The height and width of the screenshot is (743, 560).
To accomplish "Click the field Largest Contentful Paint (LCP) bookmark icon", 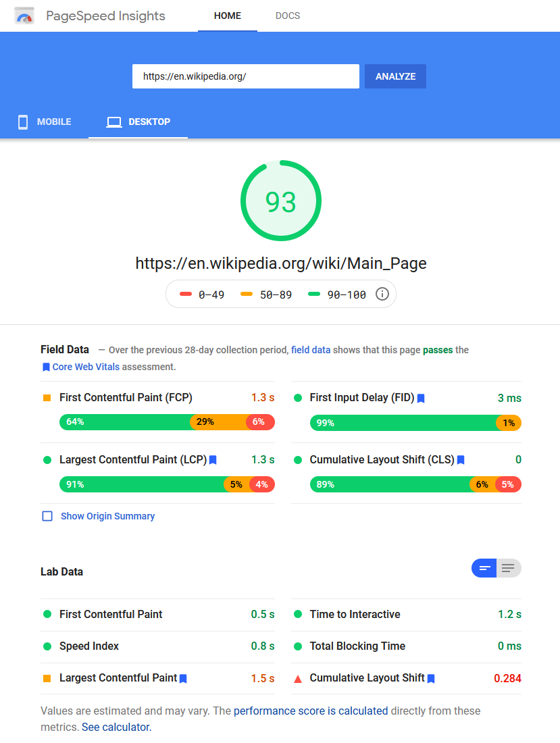I will [x=213, y=460].
